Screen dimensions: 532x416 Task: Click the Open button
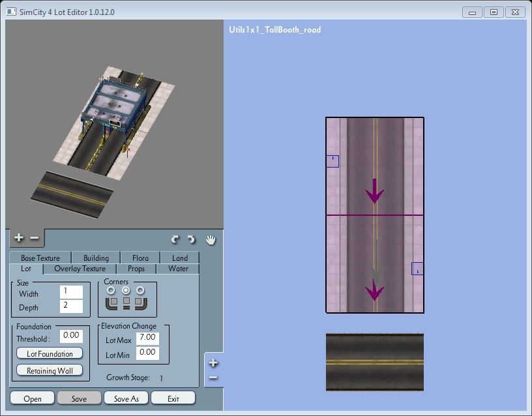coord(32,398)
